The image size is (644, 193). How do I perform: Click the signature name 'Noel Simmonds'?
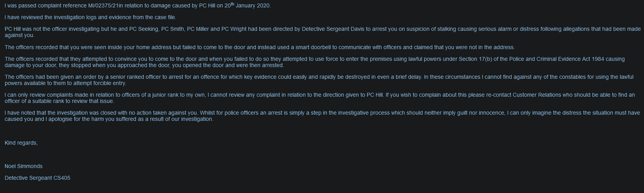click(x=23, y=166)
